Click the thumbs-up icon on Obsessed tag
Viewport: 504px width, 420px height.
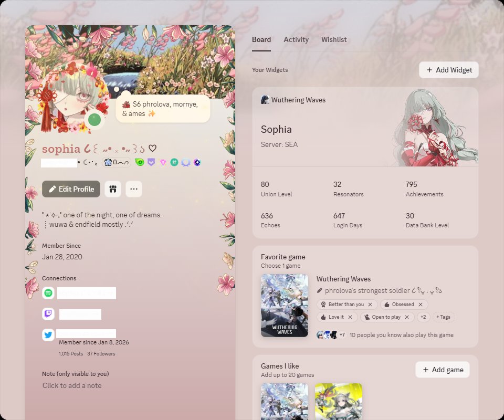[387, 304]
